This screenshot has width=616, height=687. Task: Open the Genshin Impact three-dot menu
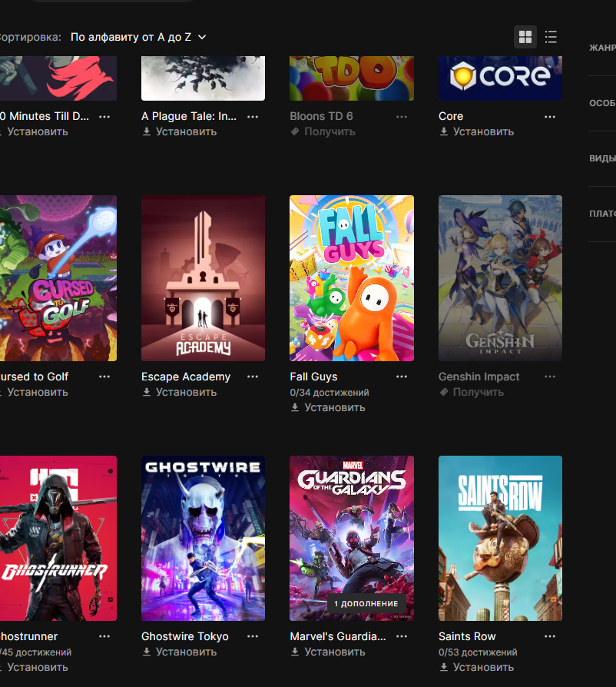pos(550,377)
